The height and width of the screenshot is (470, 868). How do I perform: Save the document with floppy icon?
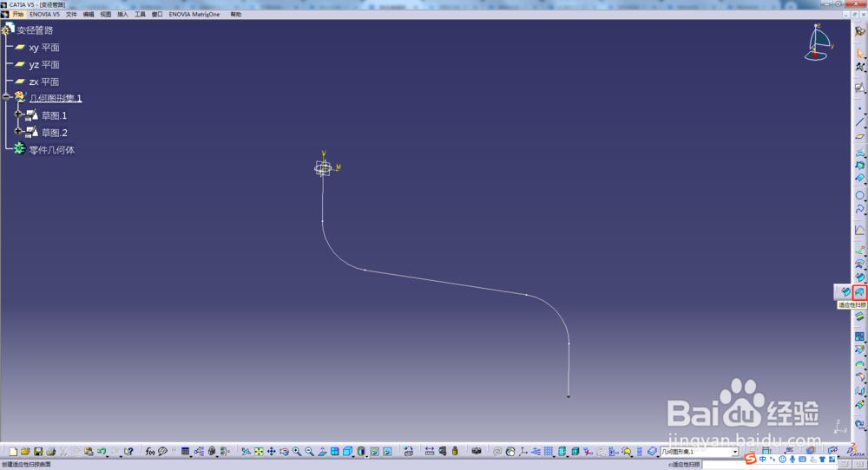tap(38, 452)
